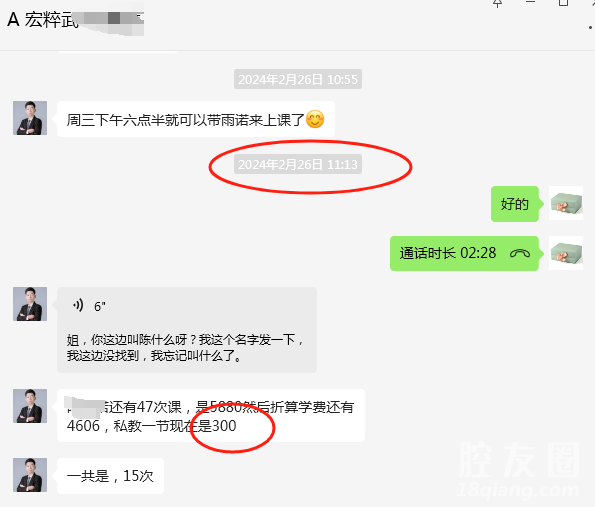This screenshot has width=595, height=507.
Task: Click the phone icon in call duration bubble
Action: [520, 253]
